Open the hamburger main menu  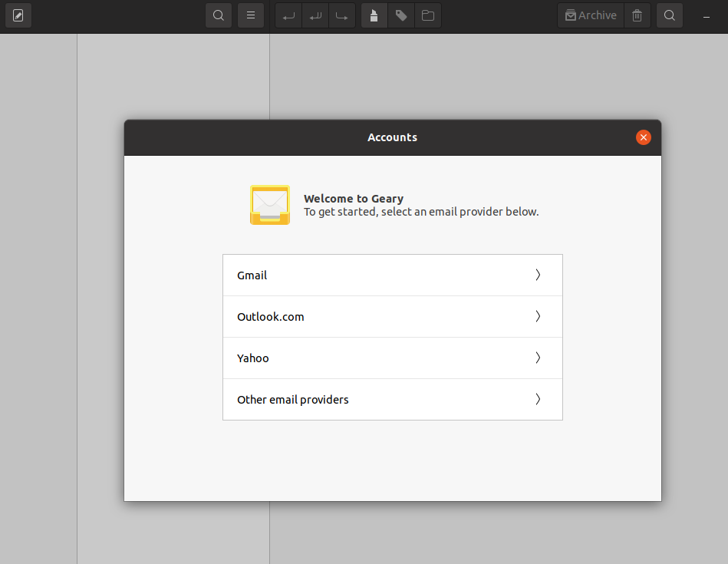(x=251, y=15)
